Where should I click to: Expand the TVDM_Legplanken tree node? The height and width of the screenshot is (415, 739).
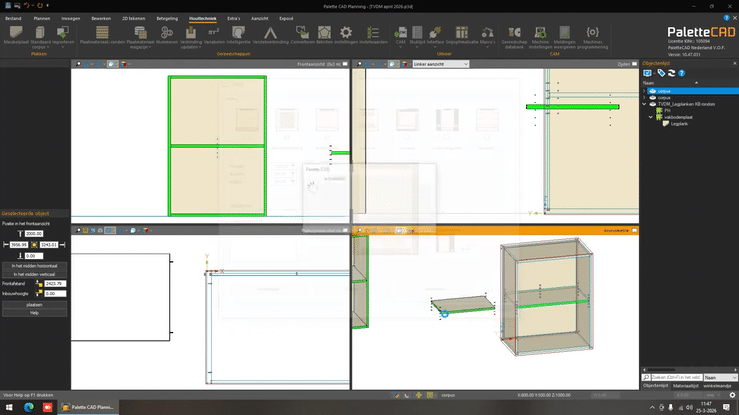tap(645, 104)
